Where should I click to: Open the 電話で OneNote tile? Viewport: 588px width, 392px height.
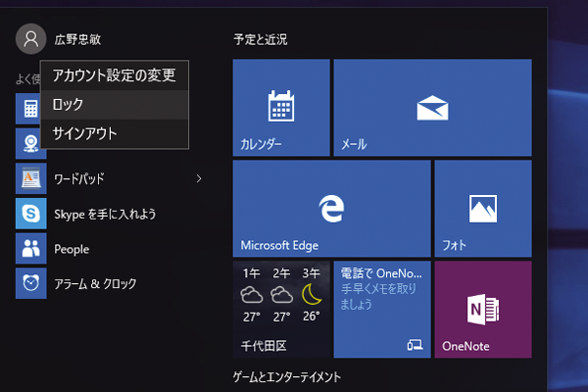tap(382, 310)
